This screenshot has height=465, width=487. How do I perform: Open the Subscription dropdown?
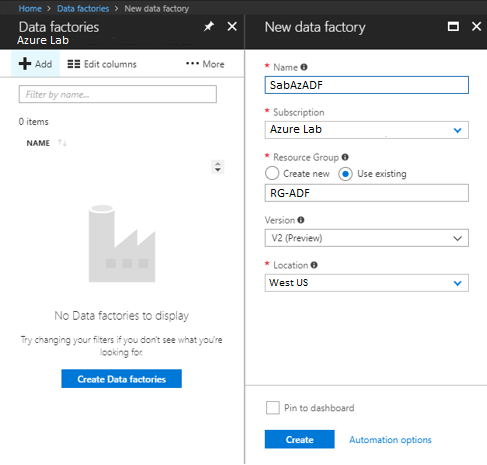coord(367,130)
